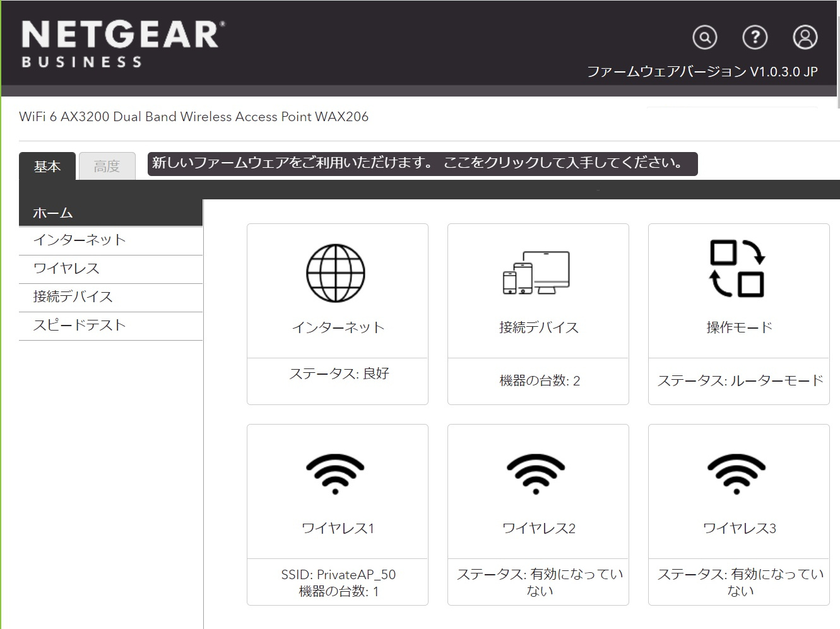This screenshot has width=840, height=629.
Task: Click the SSID: PrivateAP_50 text
Action: click(338, 575)
